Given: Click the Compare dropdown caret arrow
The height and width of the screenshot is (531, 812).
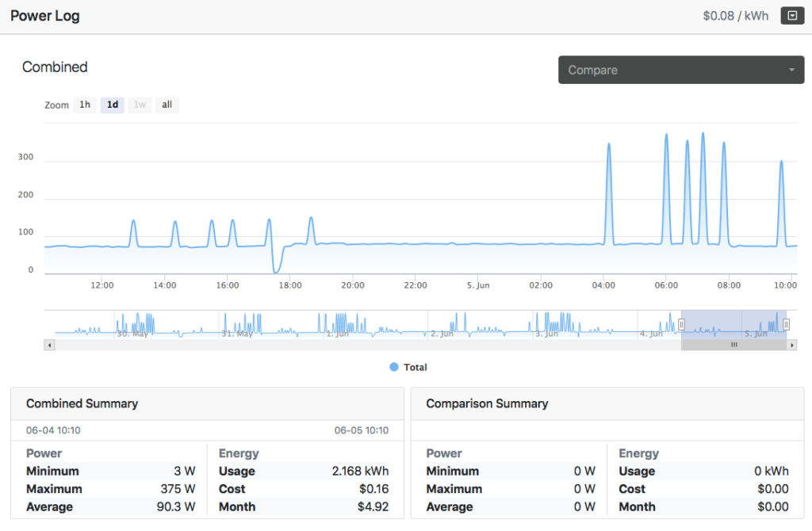Looking at the screenshot, I should (791, 70).
